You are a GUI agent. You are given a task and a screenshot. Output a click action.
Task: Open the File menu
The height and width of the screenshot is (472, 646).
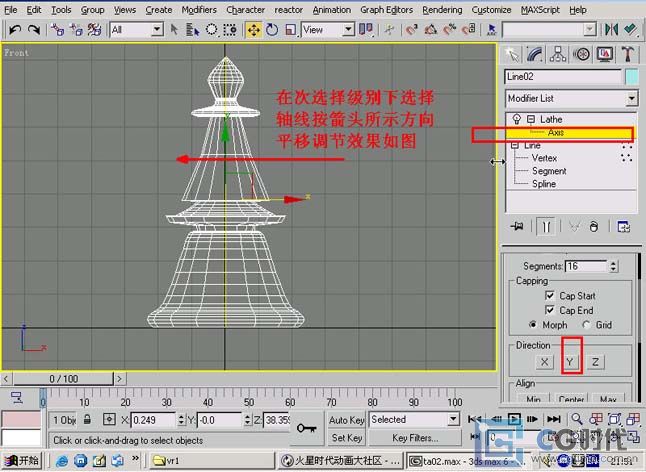point(10,9)
